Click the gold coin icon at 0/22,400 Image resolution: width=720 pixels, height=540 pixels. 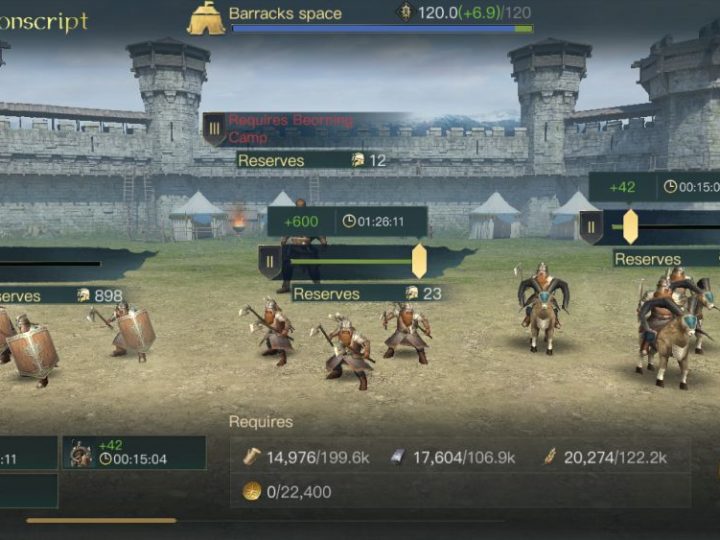click(x=252, y=491)
